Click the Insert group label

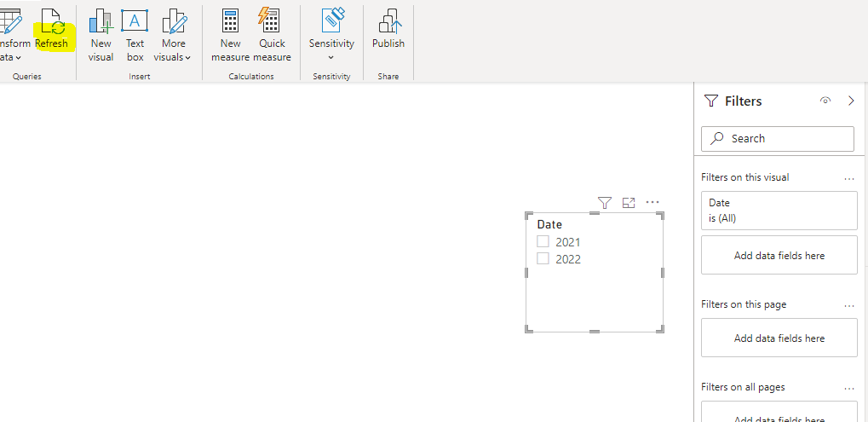tap(140, 77)
